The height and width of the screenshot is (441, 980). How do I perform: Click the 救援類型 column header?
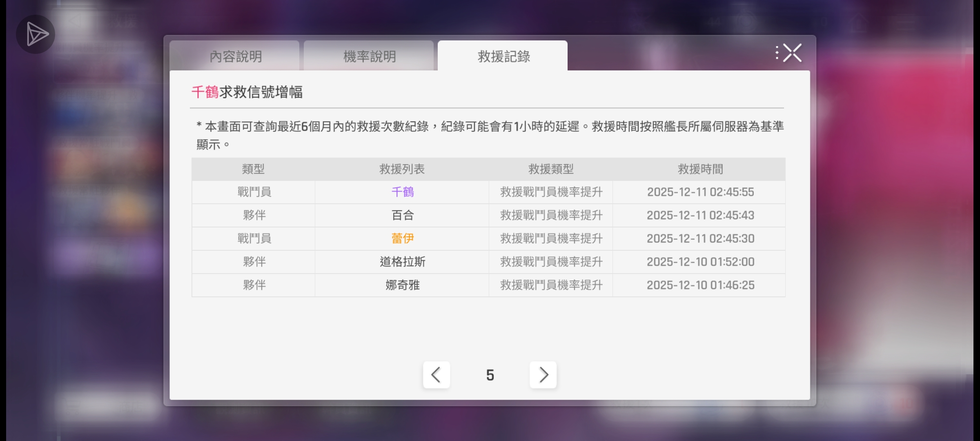(x=550, y=169)
